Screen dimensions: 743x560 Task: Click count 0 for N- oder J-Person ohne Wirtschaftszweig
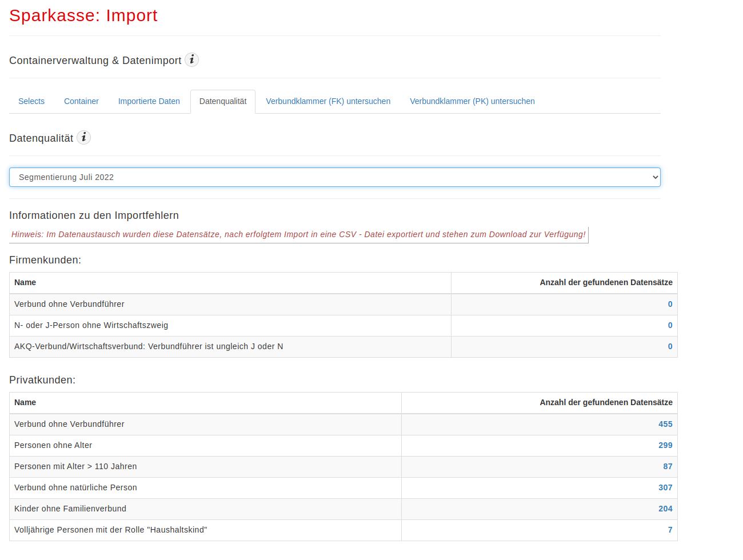(670, 325)
